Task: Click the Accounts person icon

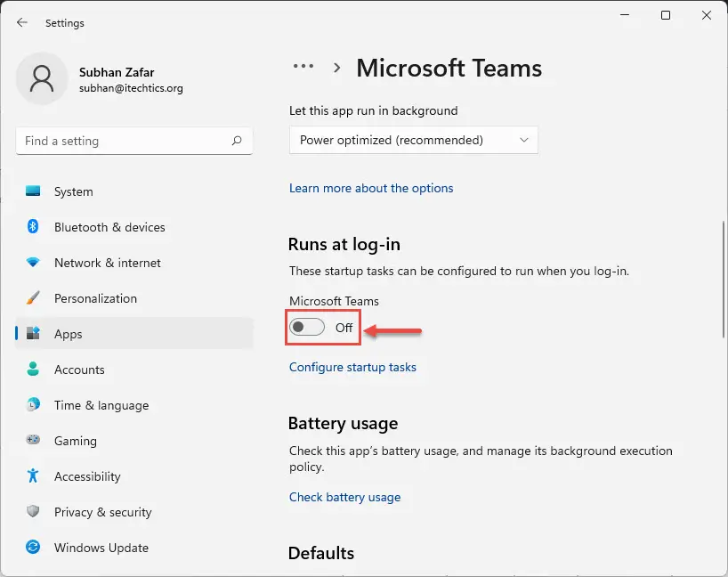Action: (x=33, y=369)
